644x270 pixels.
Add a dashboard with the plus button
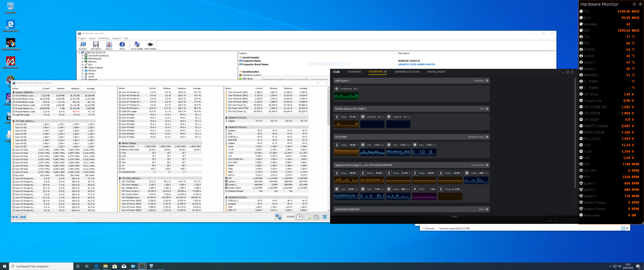[385, 72]
